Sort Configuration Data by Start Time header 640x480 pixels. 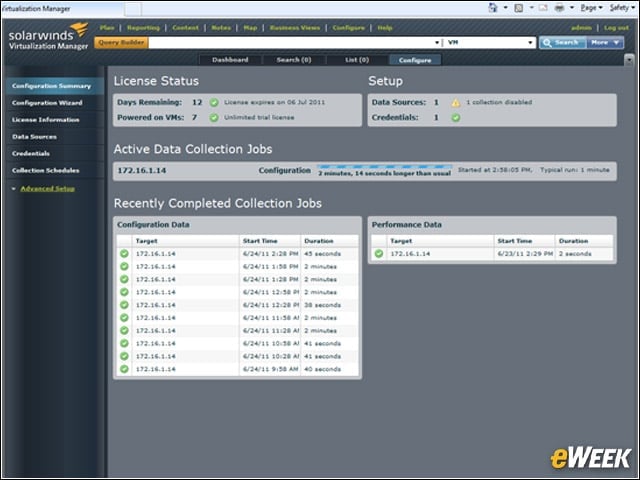[x=270, y=241]
